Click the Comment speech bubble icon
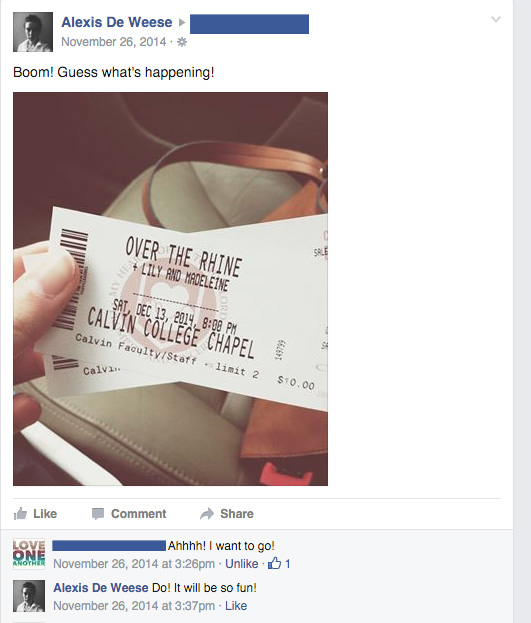This screenshot has width=531, height=623. (x=98, y=514)
